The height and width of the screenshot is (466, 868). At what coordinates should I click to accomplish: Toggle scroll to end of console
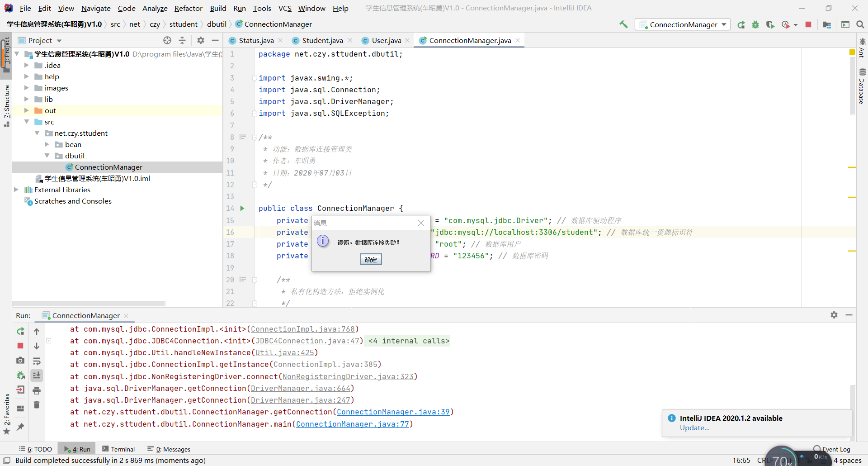(x=37, y=375)
